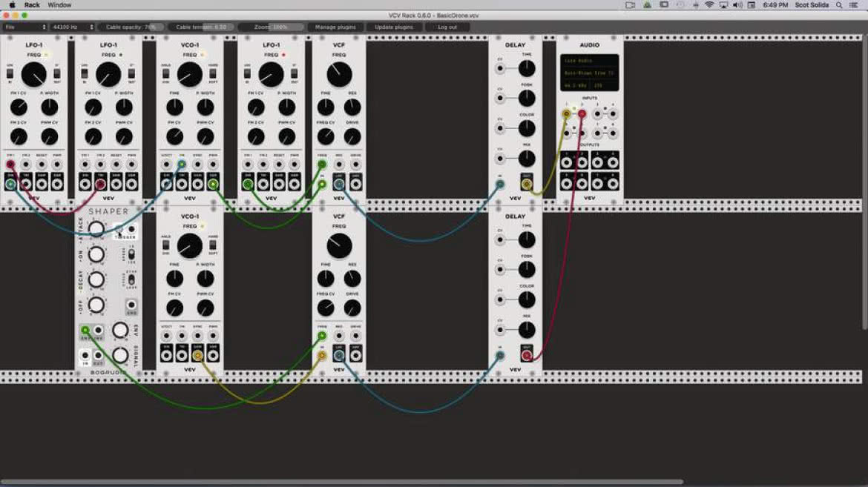
Task: Click the FREQ CV knob on the top VCF
Action: click(326, 136)
